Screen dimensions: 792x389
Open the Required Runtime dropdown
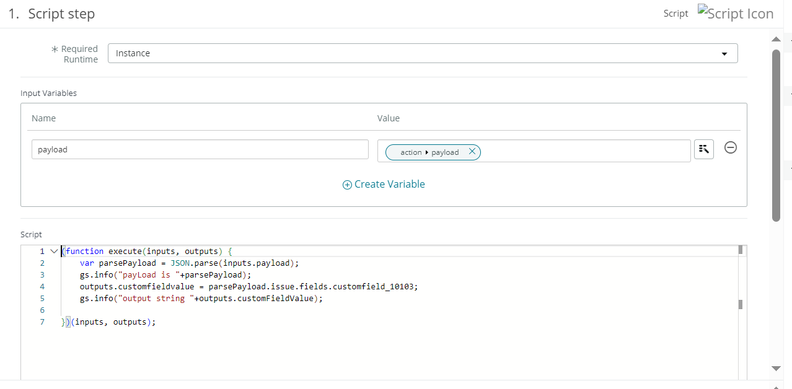[x=423, y=53]
